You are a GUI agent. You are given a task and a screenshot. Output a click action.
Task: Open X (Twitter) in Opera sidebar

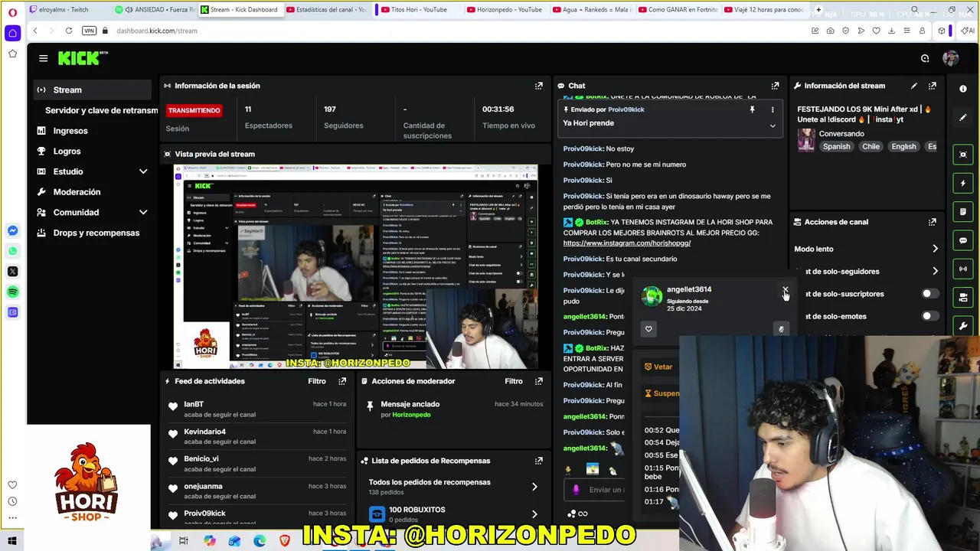(12, 272)
